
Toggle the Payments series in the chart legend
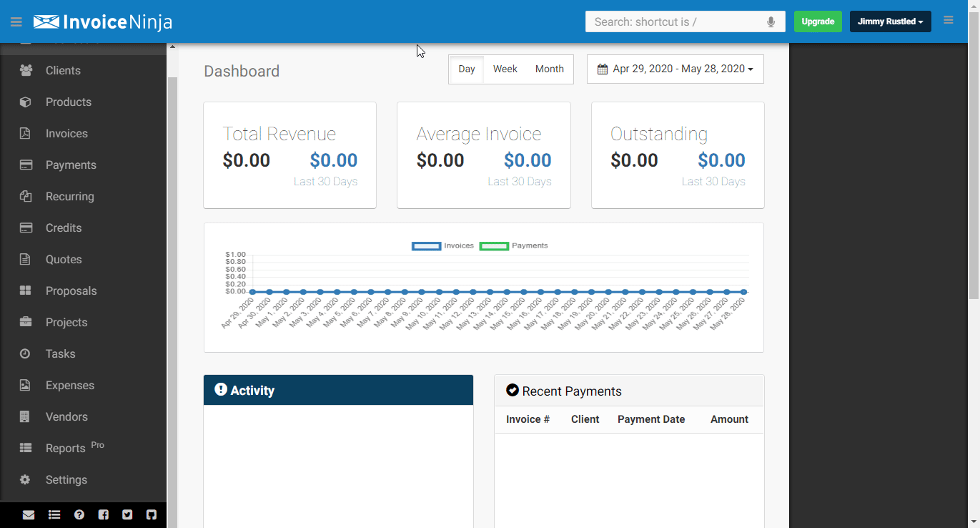click(x=494, y=245)
